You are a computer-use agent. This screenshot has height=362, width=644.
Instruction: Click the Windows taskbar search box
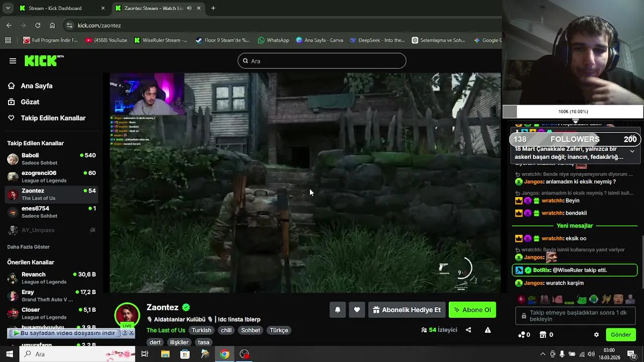pos(78,354)
